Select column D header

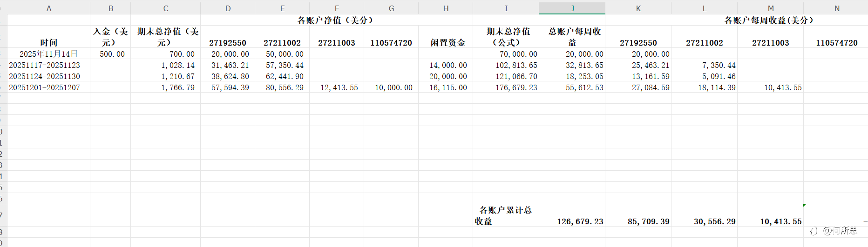tap(228, 8)
